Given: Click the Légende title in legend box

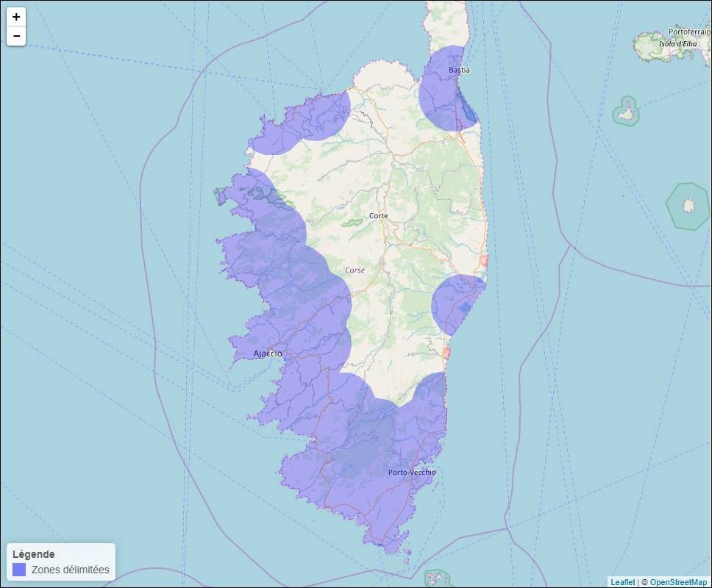Looking at the screenshot, I should point(34,554).
